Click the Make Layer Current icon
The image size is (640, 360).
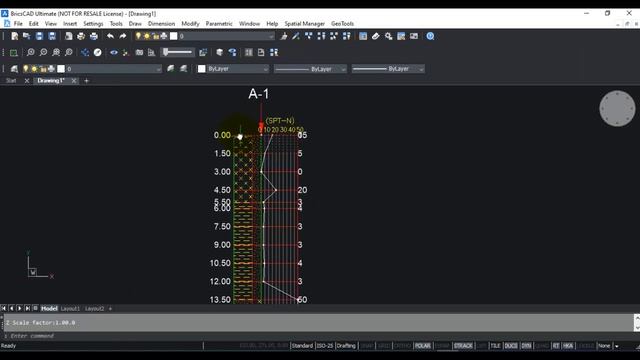171,69
